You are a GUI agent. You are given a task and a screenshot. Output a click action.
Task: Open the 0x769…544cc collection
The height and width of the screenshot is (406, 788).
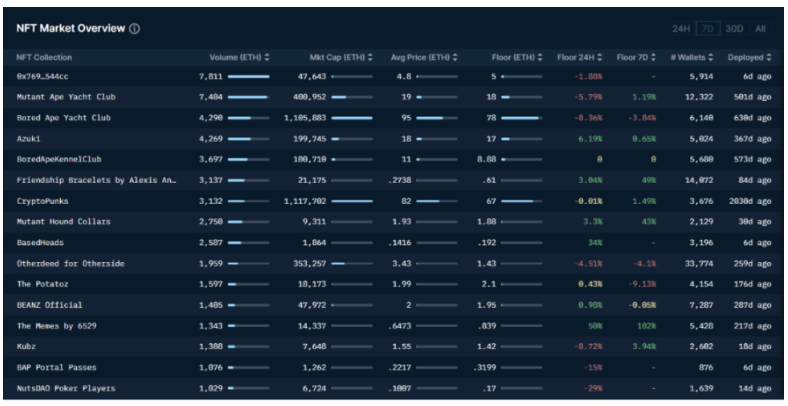(x=42, y=76)
